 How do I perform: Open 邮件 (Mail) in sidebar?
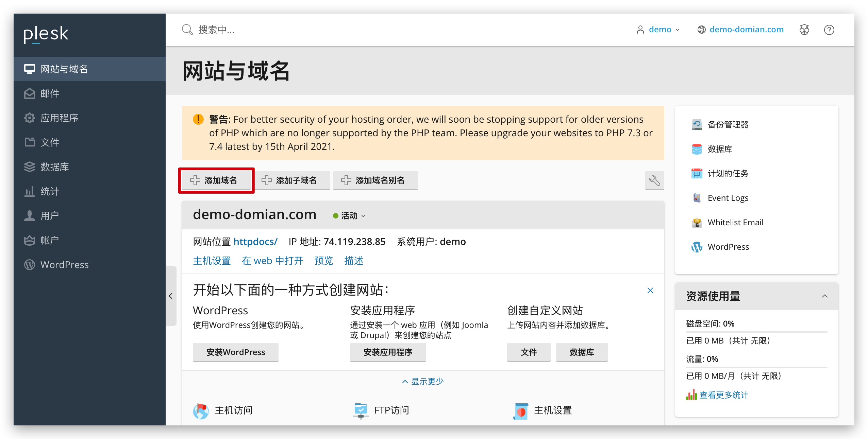[x=50, y=93]
